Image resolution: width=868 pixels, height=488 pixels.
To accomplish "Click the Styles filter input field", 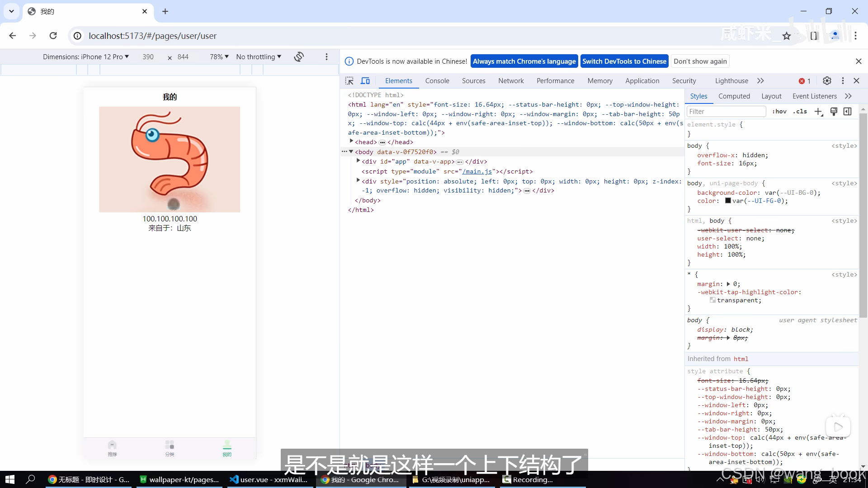I will (726, 112).
